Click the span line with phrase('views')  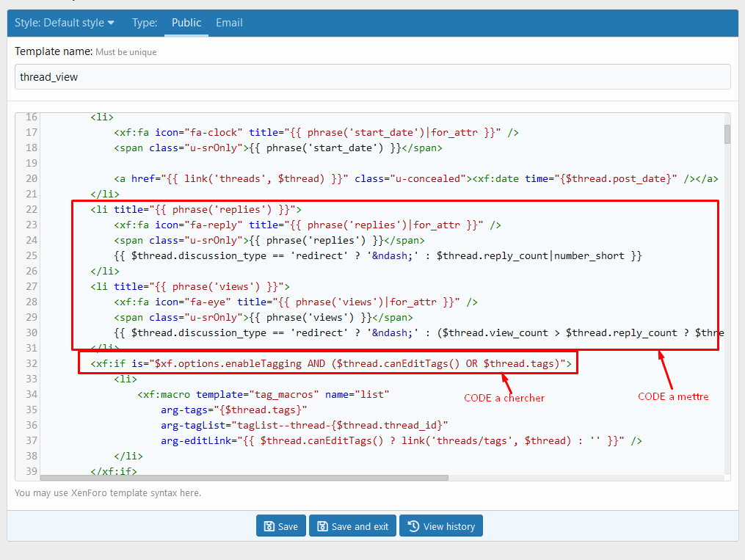(x=264, y=317)
